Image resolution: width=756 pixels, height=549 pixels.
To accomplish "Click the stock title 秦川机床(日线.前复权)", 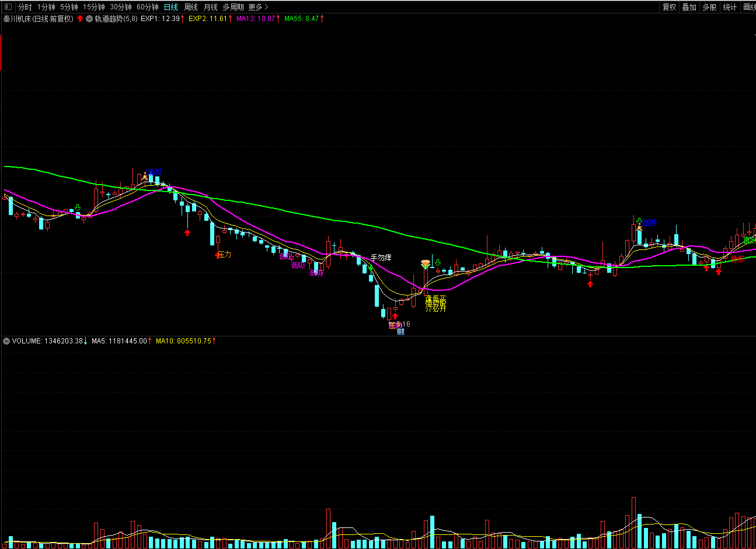I will point(39,19).
